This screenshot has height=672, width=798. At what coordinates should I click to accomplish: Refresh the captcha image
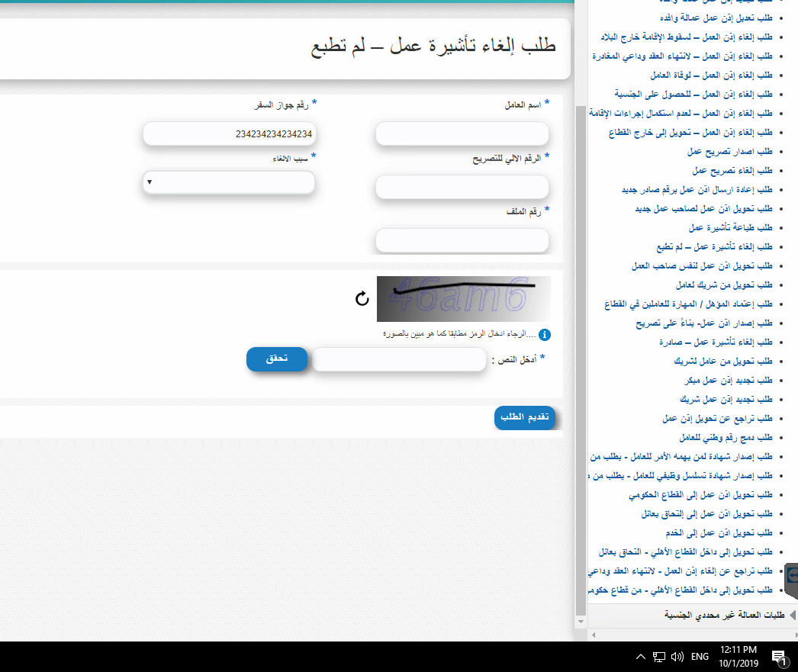pyautogui.click(x=362, y=298)
